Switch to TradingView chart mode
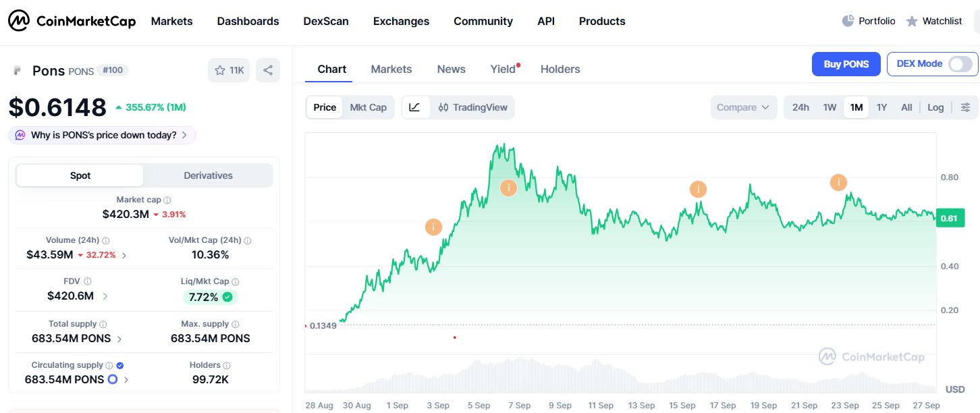 [472, 107]
